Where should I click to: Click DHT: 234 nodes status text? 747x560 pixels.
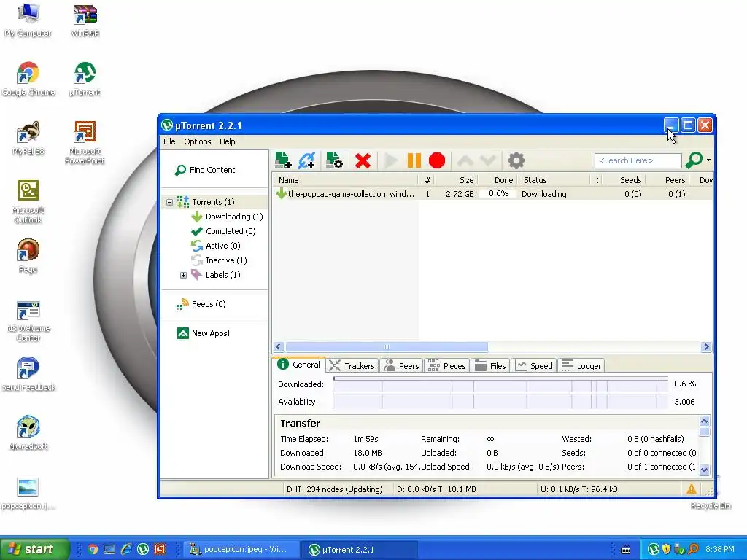[x=334, y=489]
